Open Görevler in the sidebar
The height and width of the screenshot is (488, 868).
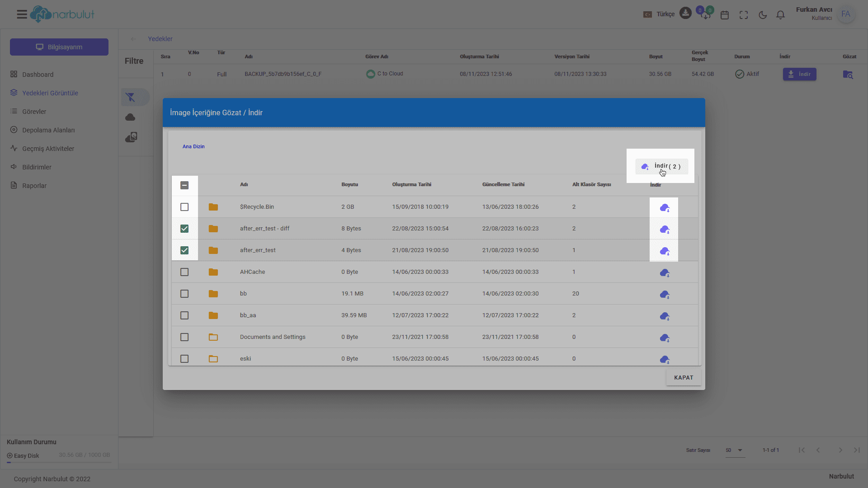tap(34, 112)
